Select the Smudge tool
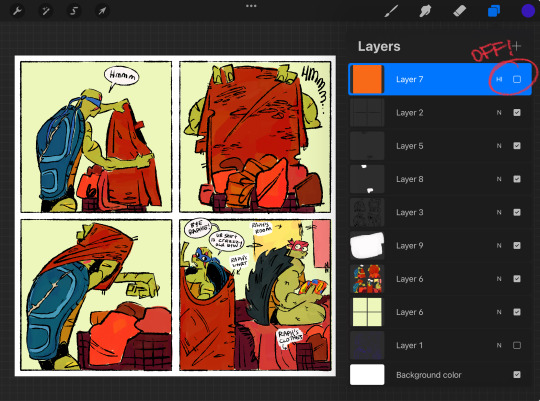 (426, 11)
